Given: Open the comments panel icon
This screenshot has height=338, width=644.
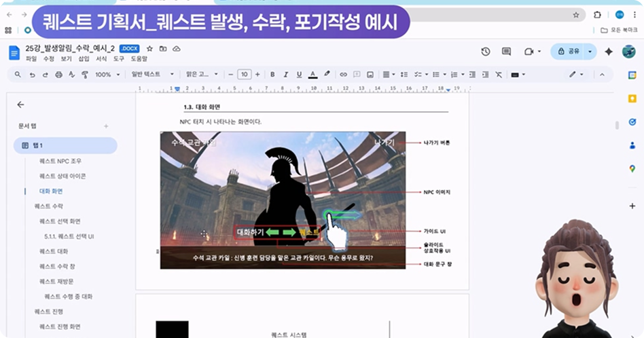Looking at the screenshot, I should pyautogui.click(x=506, y=52).
